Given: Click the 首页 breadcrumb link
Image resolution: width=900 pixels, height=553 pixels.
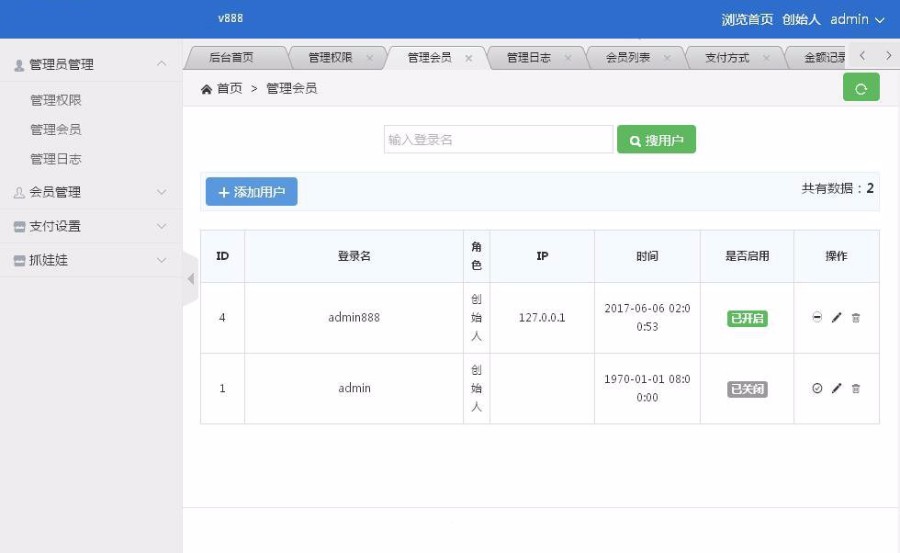Looking at the screenshot, I should click(x=229, y=88).
